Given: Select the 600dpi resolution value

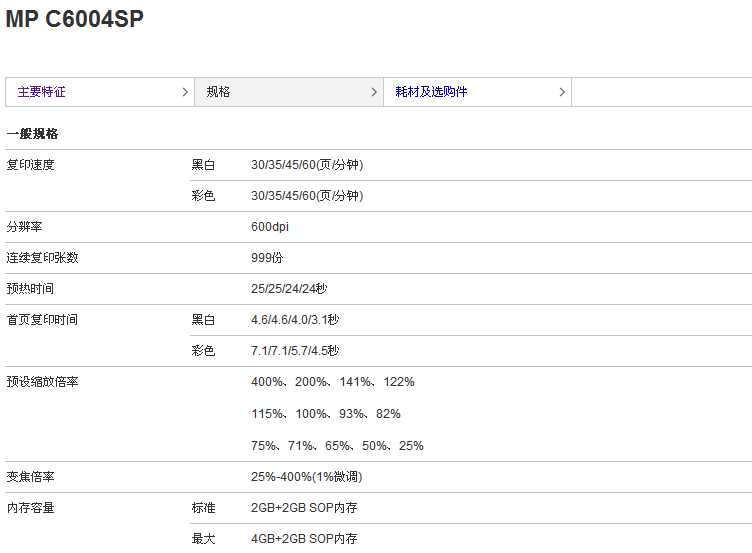Looking at the screenshot, I should 270,227.
